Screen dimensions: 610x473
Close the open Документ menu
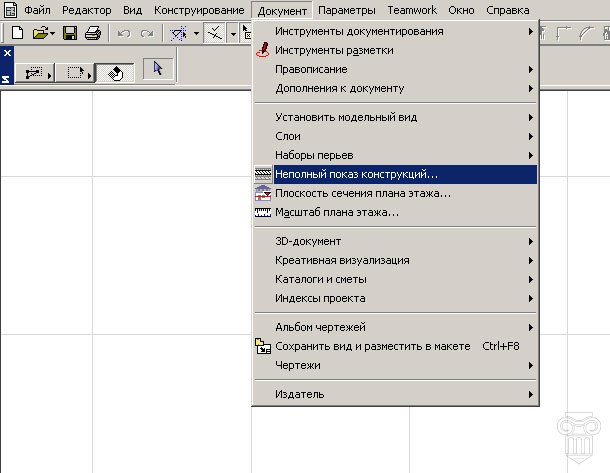coord(282,11)
